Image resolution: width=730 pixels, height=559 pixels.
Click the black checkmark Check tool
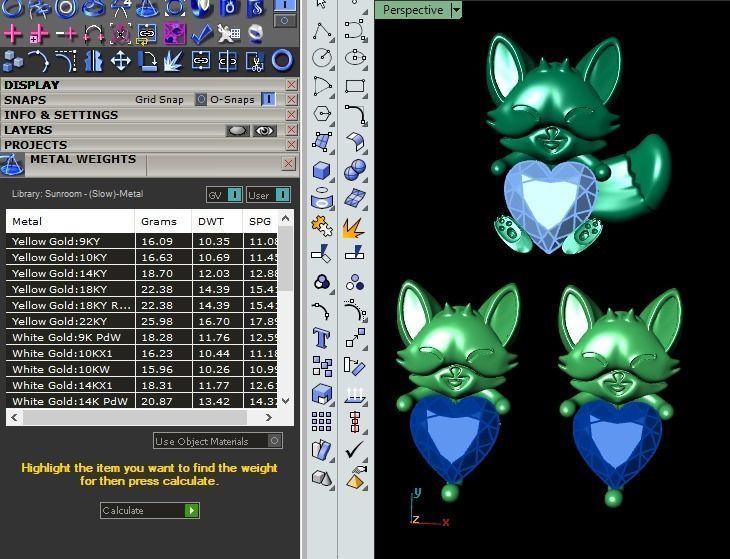(355, 450)
